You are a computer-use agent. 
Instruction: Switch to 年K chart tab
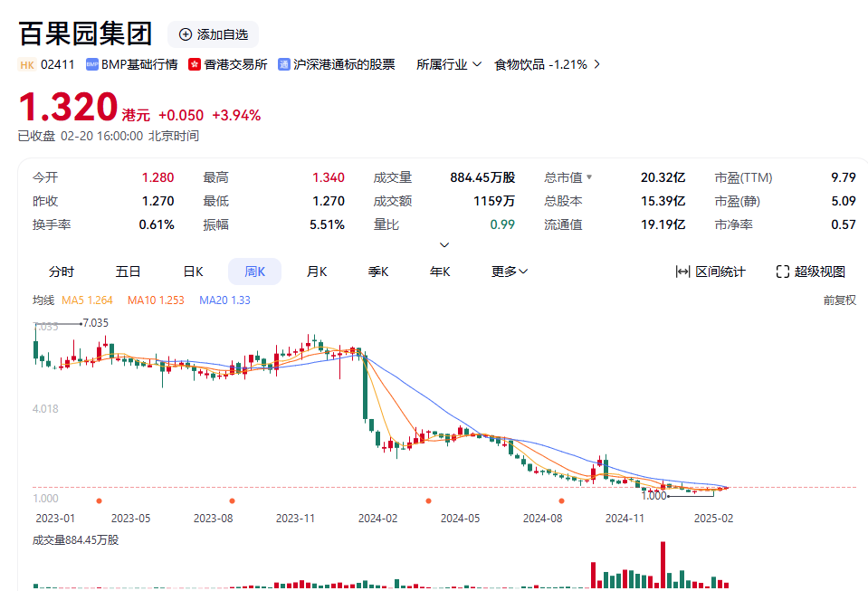coord(440,272)
